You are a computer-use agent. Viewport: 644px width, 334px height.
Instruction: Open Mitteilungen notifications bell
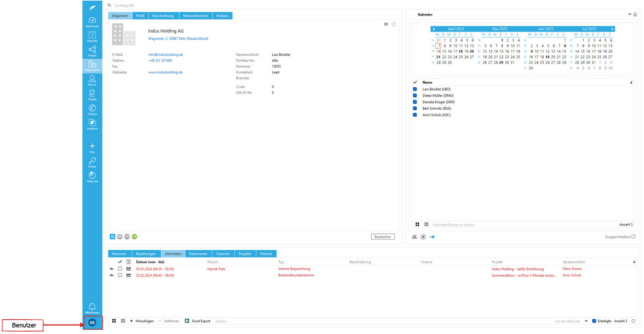coord(92,307)
